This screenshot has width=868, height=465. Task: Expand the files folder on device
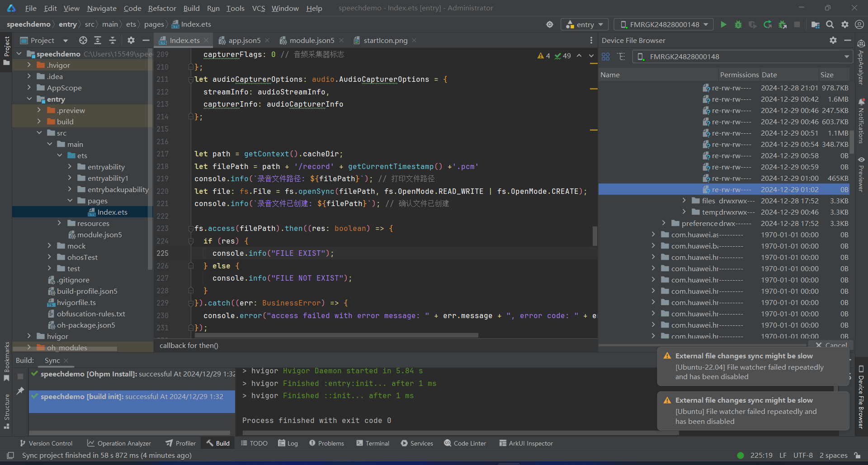tap(684, 201)
